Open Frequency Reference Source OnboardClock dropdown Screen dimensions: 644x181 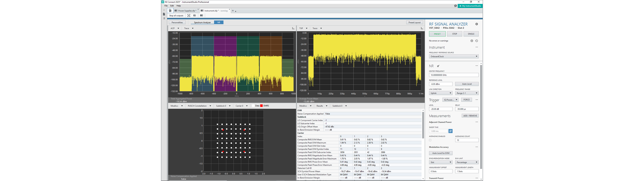(453, 56)
